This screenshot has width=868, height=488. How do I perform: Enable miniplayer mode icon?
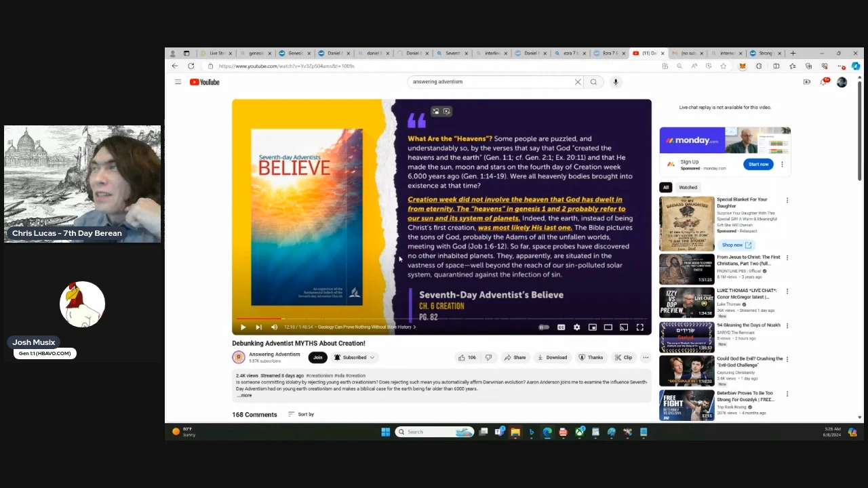592,327
